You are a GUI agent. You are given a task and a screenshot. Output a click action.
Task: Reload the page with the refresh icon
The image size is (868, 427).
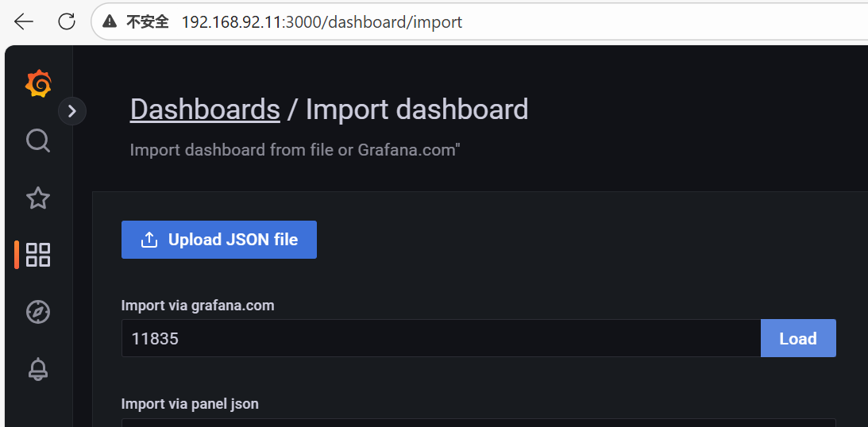67,21
